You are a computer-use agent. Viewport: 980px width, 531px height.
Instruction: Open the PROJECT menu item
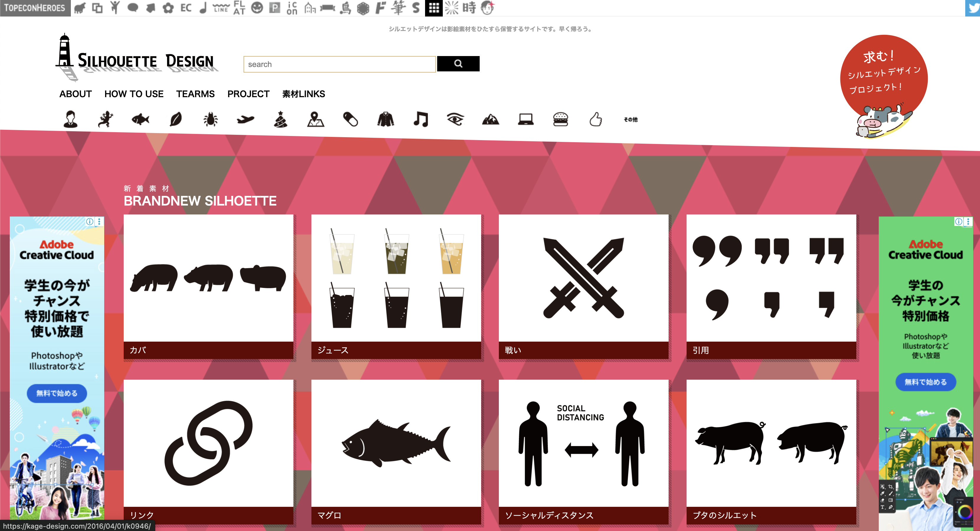pos(249,94)
